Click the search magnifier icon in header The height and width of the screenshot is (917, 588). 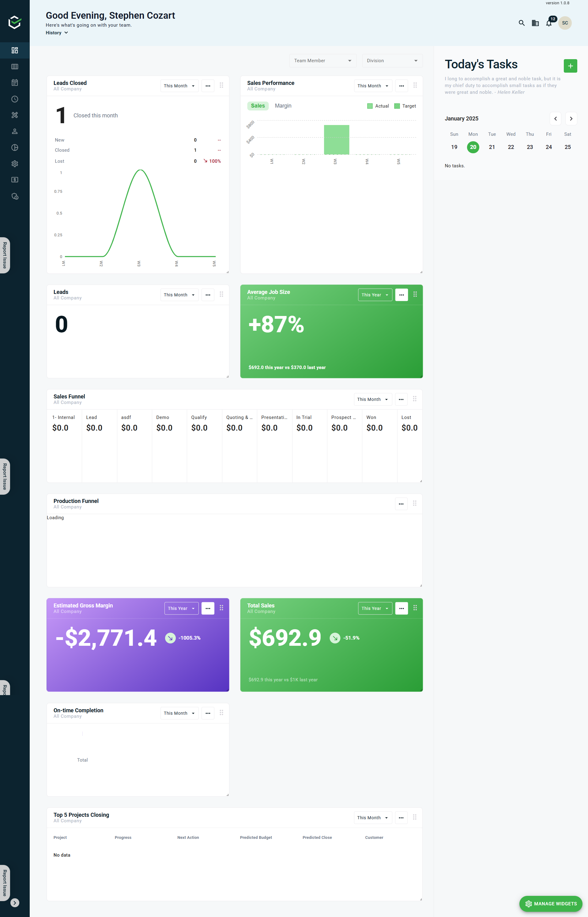pos(522,23)
